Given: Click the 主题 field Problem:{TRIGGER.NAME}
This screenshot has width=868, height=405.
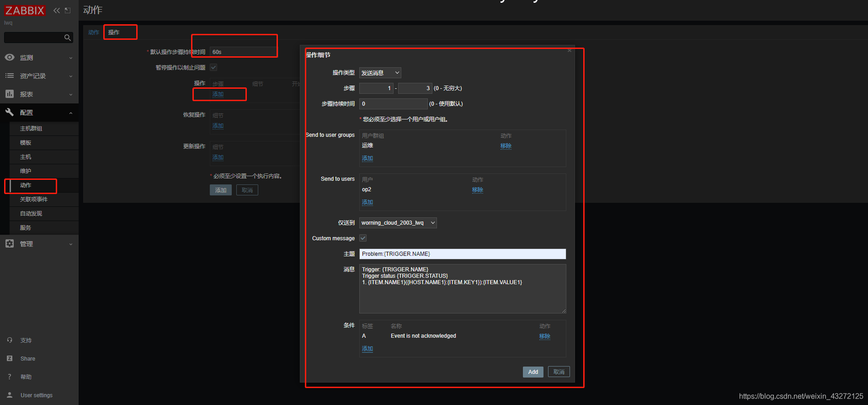Looking at the screenshot, I should click(463, 254).
